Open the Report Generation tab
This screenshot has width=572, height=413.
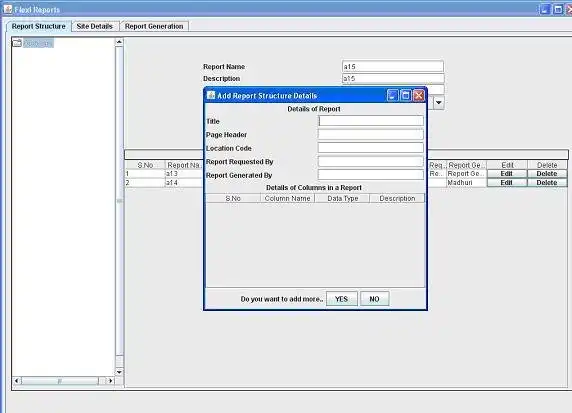tap(154, 26)
